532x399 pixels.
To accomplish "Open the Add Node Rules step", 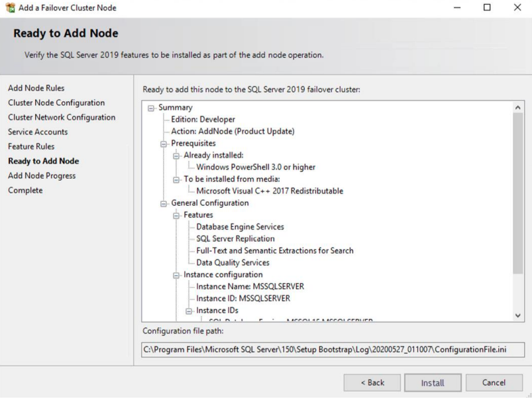I will point(36,88).
